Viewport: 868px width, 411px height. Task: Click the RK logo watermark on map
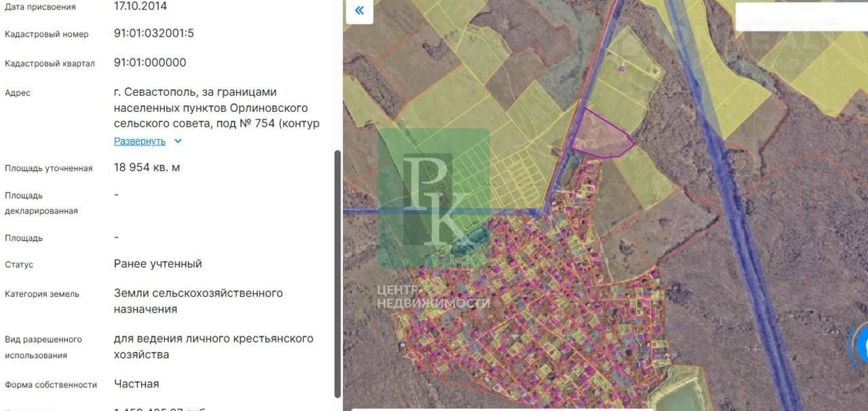[434, 198]
